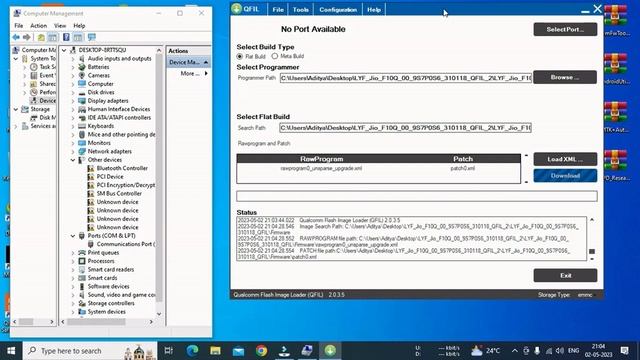Screen dimensions: 640x360
Task: Collapse the Other devices node
Action: pyautogui.click(x=73, y=160)
